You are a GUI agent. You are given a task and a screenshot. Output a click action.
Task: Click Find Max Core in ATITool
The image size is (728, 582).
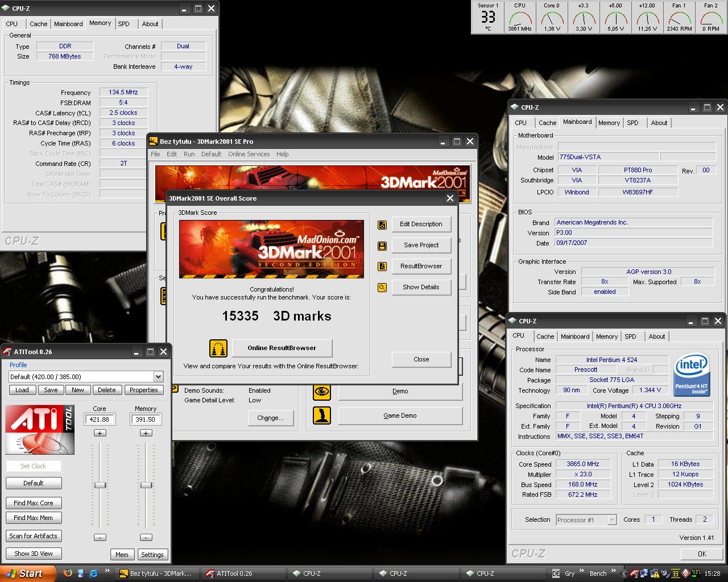(34, 503)
